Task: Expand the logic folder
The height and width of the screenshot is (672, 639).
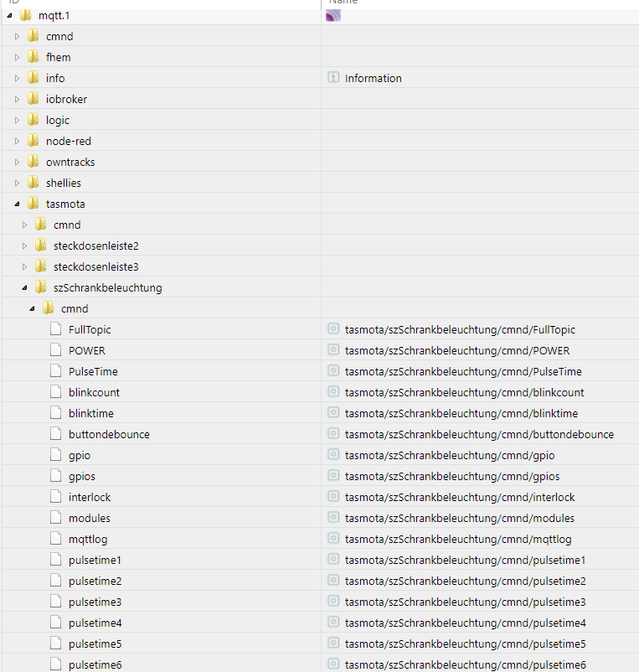Action: click(x=17, y=121)
